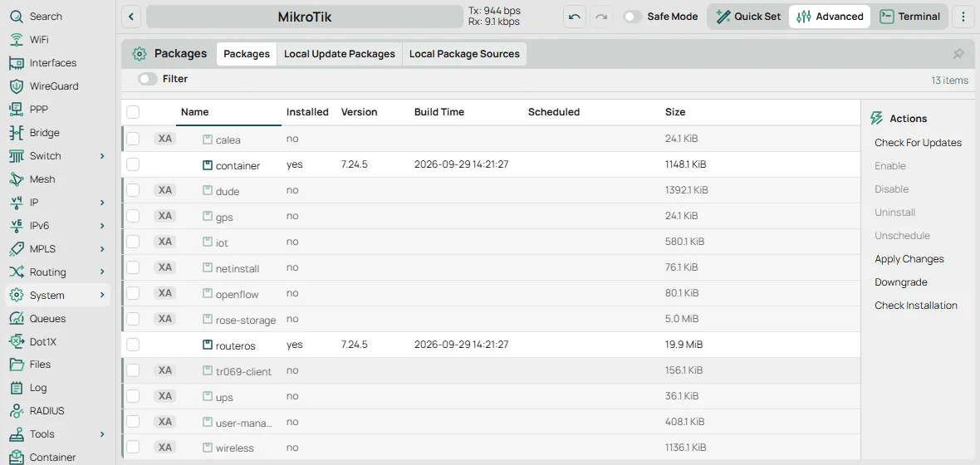Expand the IPv6 submenu

pos(102,226)
